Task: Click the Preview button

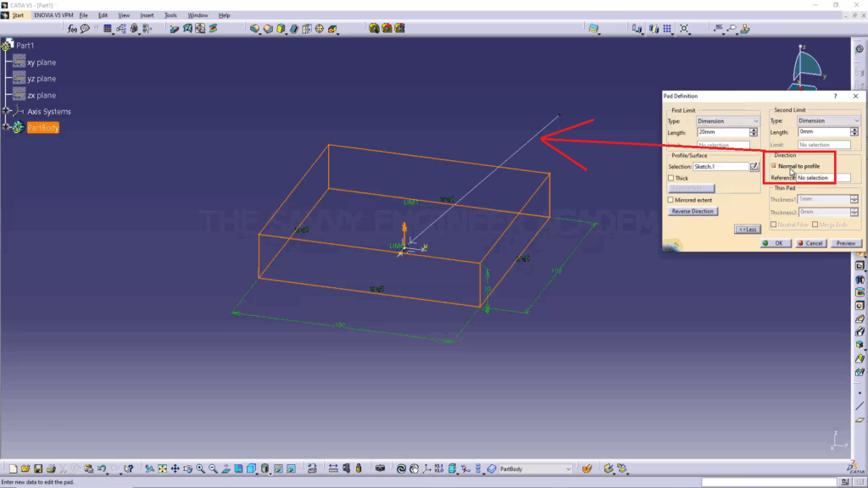Action: [845, 243]
